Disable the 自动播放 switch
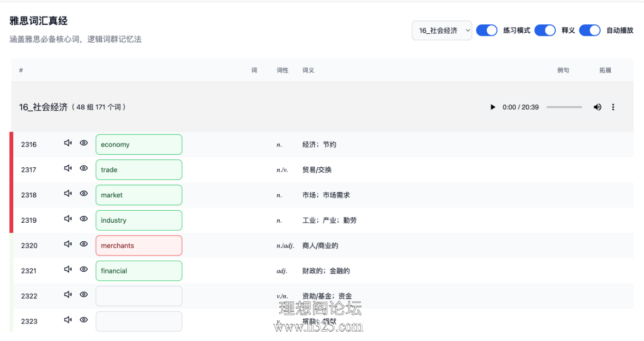Screen dimensions: 644x341 click(590, 30)
